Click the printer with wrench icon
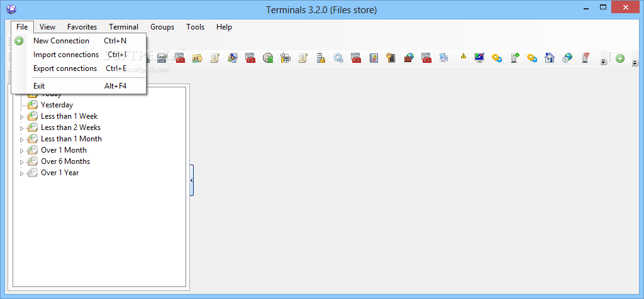The width and height of the screenshot is (644, 299). click(x=286, y=58)
